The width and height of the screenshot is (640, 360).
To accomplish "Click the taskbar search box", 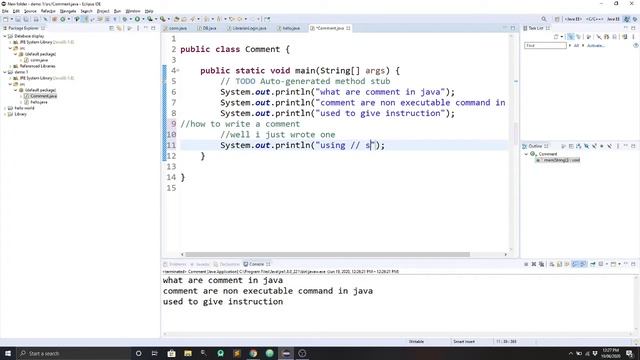I will tap(73, 353).
